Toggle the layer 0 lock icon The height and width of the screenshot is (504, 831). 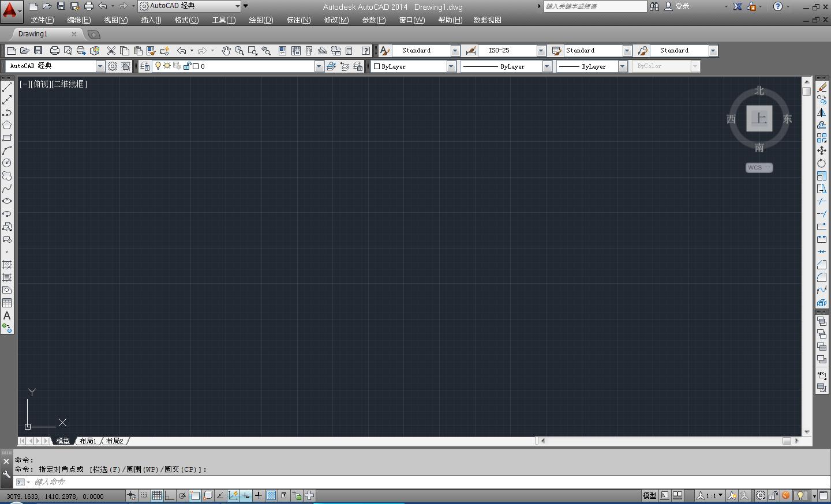tap(187, 66)
